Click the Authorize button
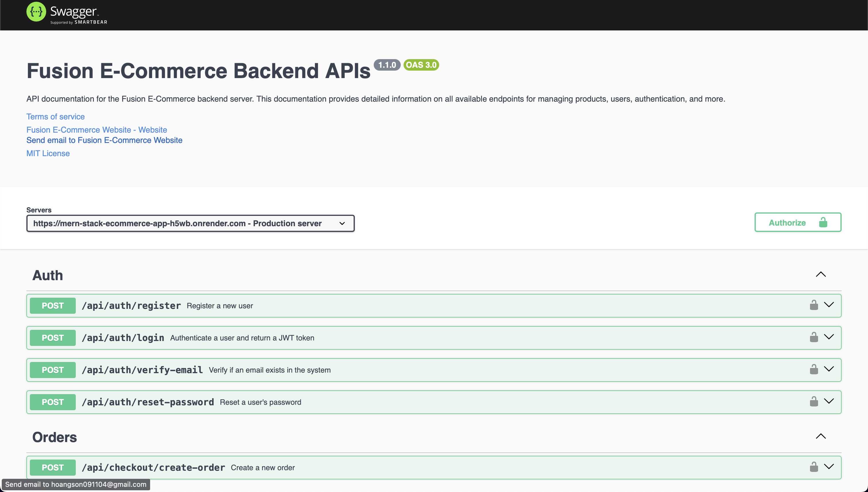 (787, 222)
